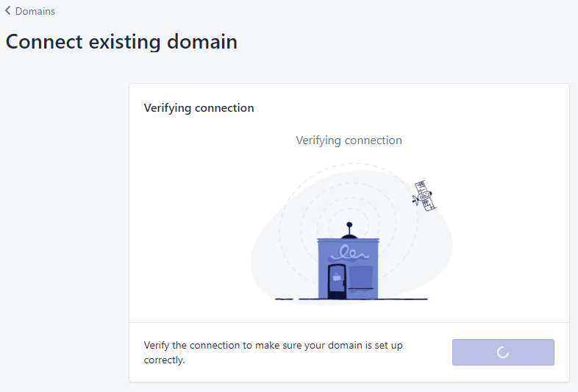Viewport: 578px width, 392px height.
Task: Click the antenna on the store roof
Action: click(349, 230)
